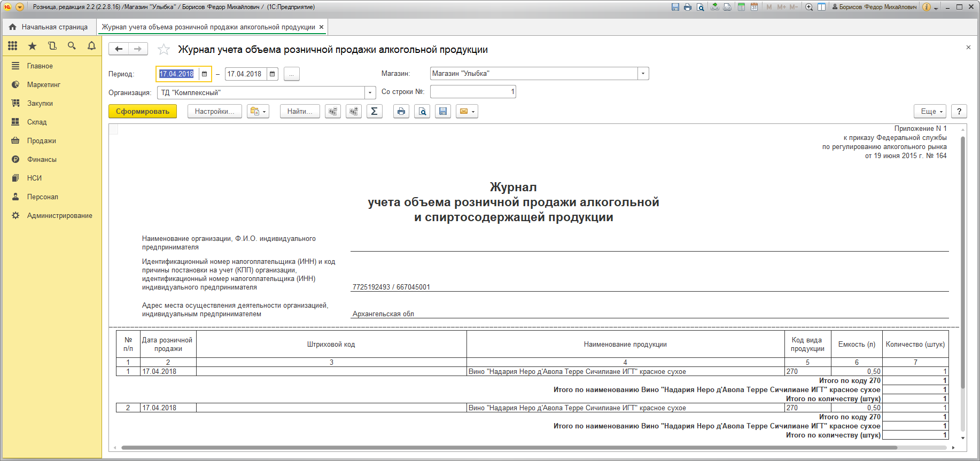Click the Sum (sigma) toolbar icon
980x461 pixels.
click(375, 111)
